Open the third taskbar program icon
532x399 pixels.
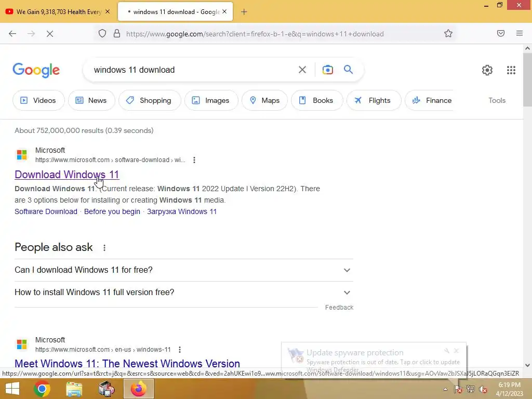106,389
